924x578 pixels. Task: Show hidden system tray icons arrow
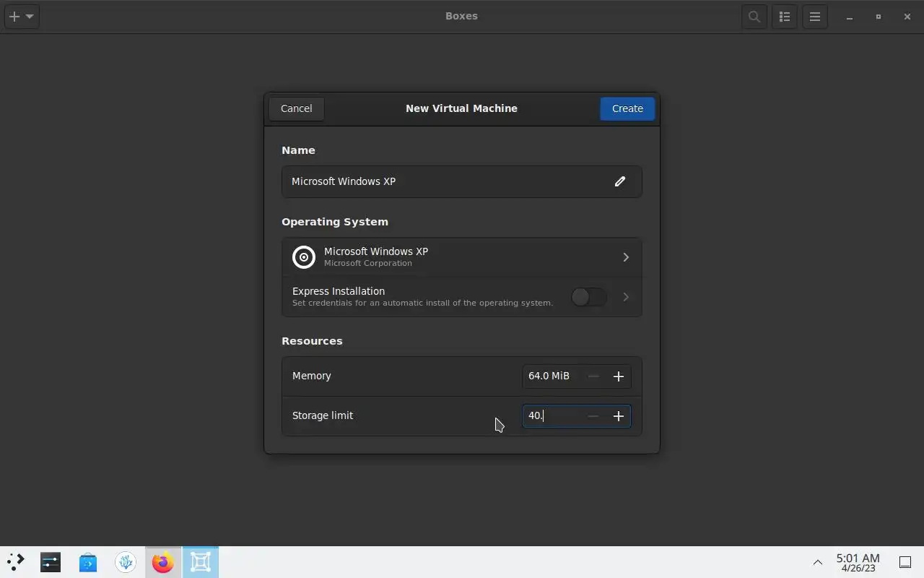818,562
